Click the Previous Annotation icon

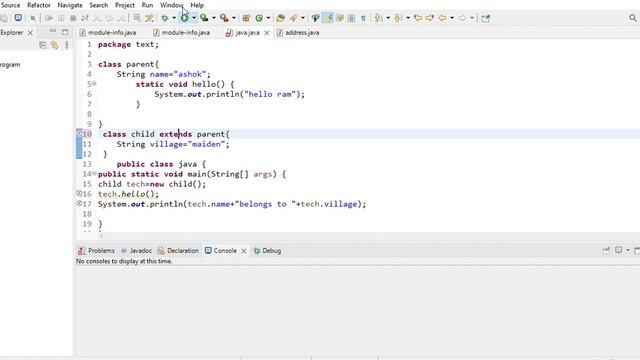[x=398, y=18]
